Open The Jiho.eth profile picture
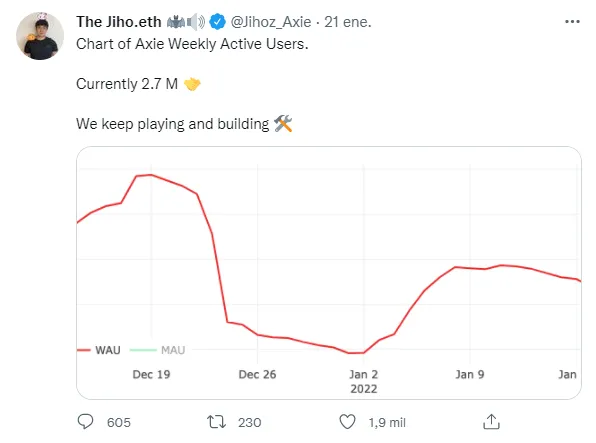The height and width of the screenshot is (443, 596). [40, 36]
